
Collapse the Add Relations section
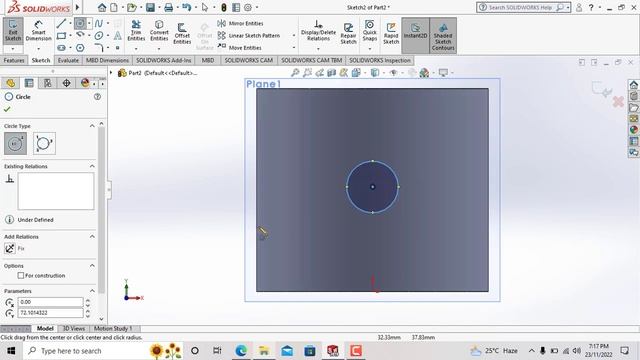click(92, 237)
